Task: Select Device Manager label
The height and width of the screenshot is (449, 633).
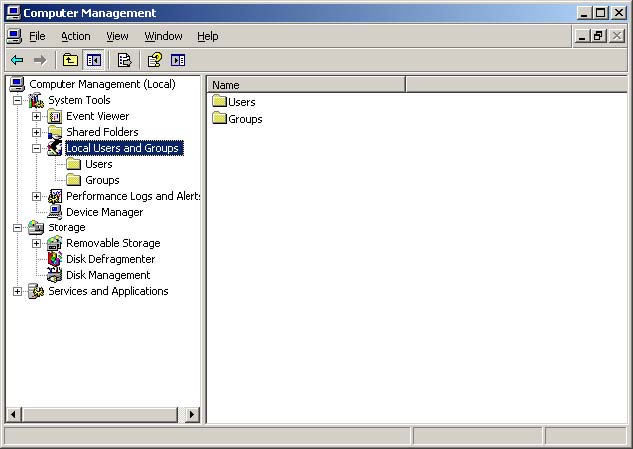Action: point(105,212)
